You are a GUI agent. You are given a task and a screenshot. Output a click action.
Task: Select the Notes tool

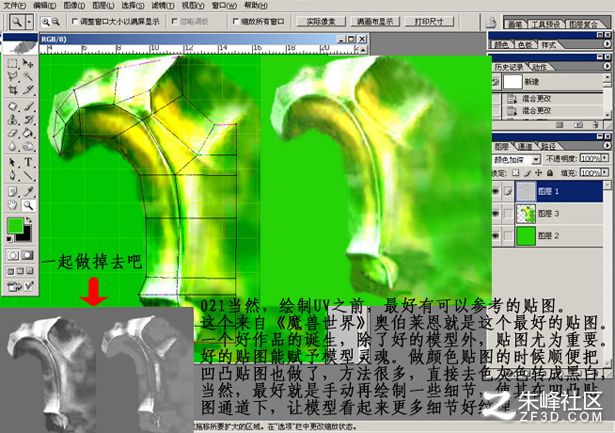(x=13, y=192)
